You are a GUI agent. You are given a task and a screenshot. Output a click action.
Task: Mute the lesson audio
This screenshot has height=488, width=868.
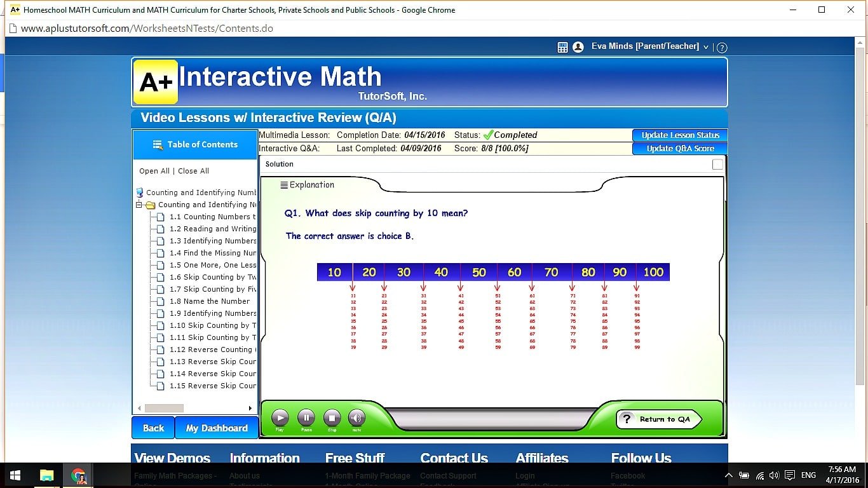tap(356, 419)
